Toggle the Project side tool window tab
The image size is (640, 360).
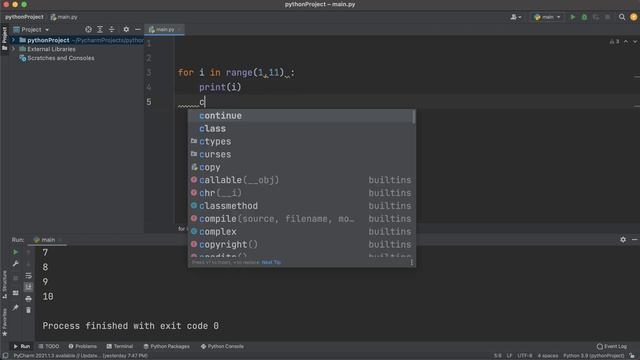pyautogui.click(x=4, y=38)
